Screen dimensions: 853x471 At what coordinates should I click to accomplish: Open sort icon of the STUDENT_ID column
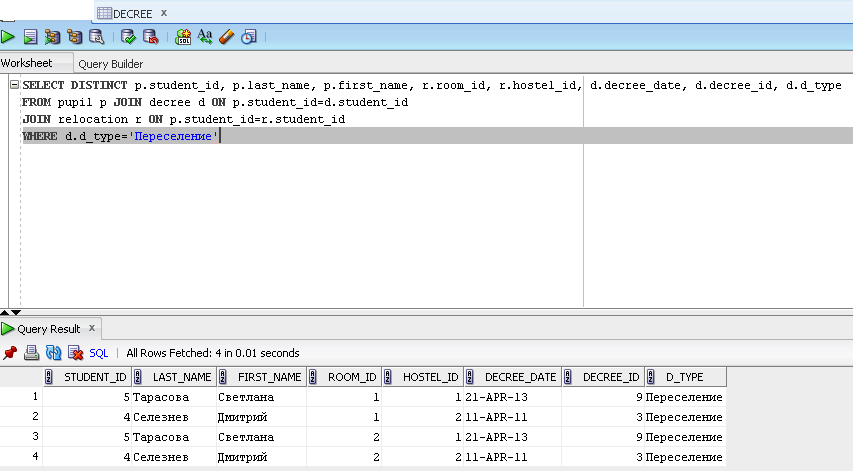(x=49, y=377)
